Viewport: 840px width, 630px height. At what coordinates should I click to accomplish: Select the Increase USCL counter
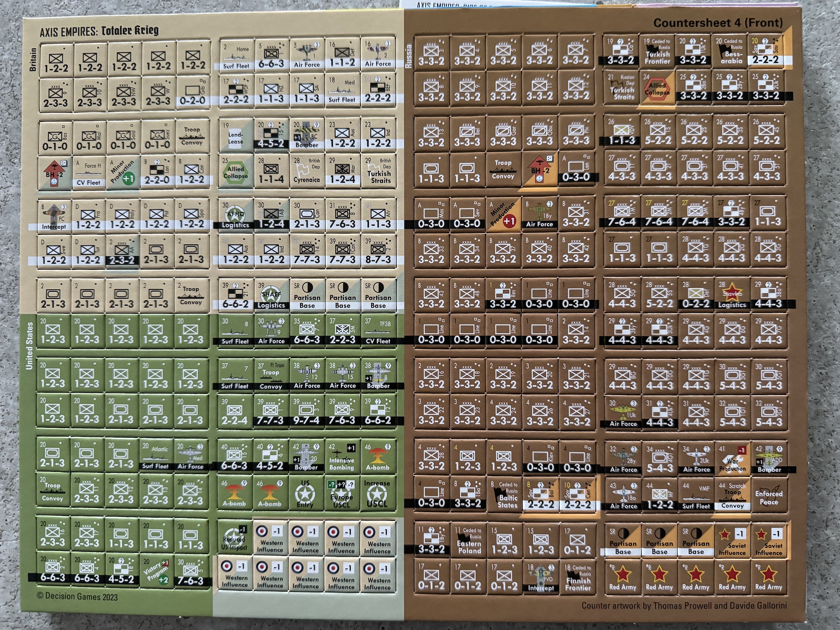[x=377, y=493]
